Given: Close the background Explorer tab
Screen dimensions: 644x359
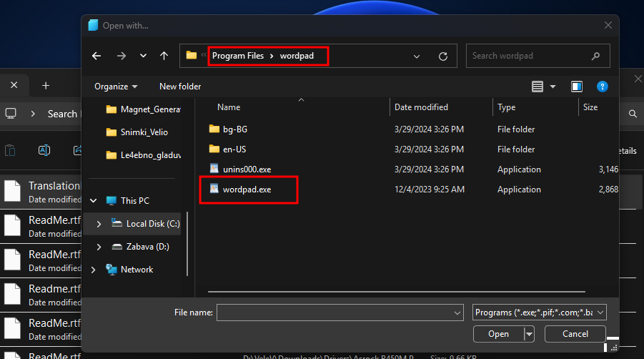Looking at the screenshot, I should pyautogui.click(x=14, y=85).
